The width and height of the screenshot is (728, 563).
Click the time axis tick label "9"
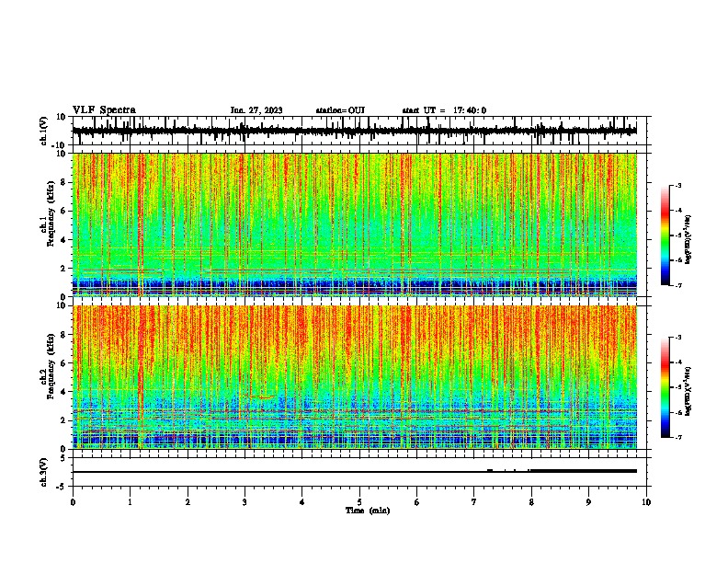tap(588, 502)
